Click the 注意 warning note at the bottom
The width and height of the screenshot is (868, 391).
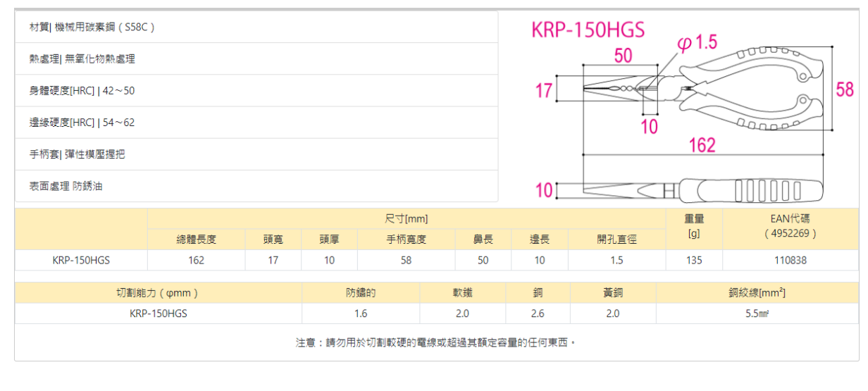click(x=436, y=343)
